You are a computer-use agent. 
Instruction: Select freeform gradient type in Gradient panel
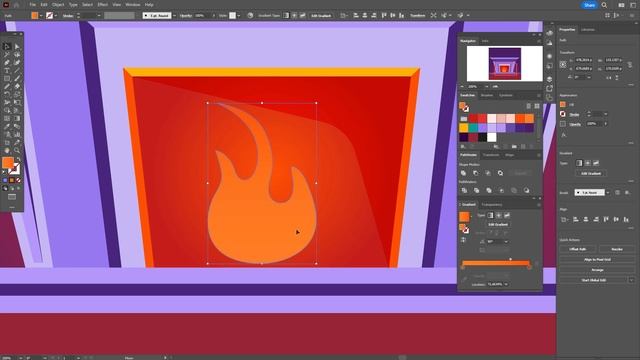[x=507, y=215]
